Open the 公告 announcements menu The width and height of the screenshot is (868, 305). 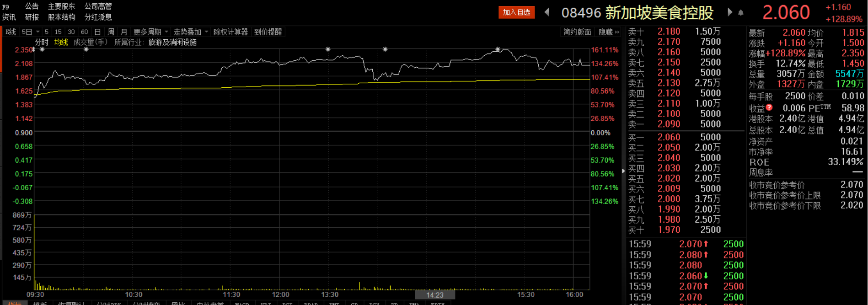pyautogui.click(x=32, y=6)
